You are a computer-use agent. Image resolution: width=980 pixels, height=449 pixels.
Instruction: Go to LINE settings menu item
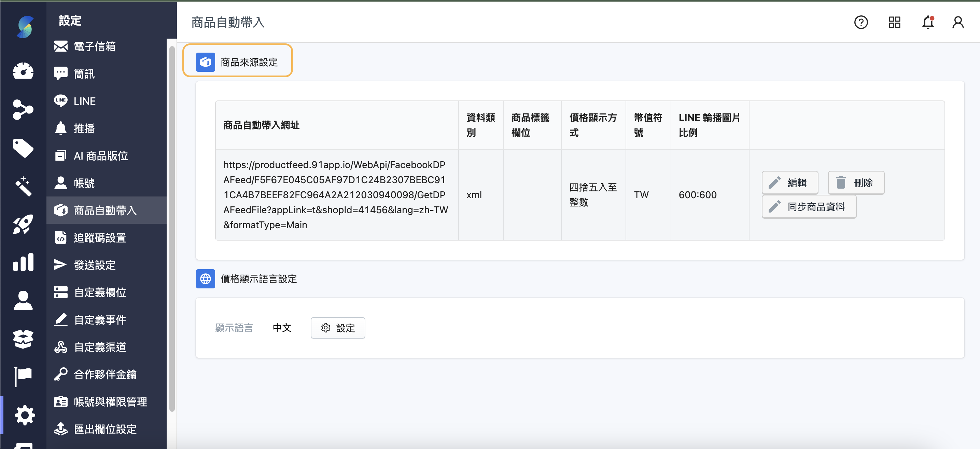(84, 101)
